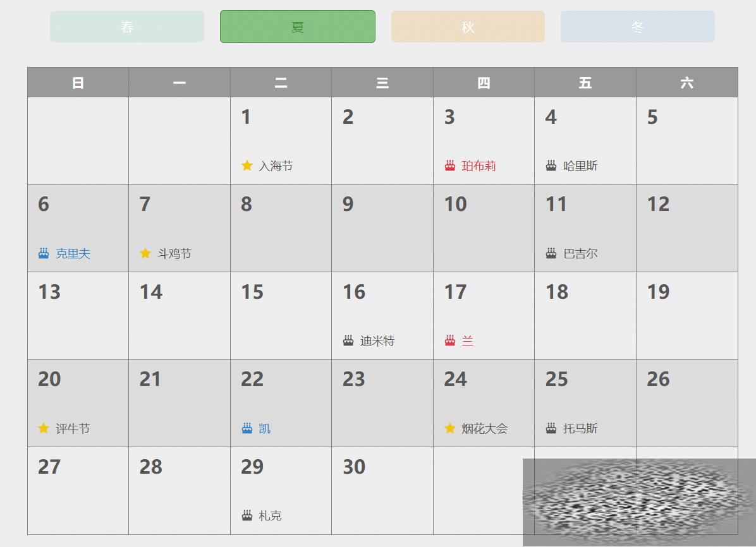Image resolution: width=756 pixels, height=547 pixels.
Task: Click the star icon beside 入海节
Action: [247, 165]
